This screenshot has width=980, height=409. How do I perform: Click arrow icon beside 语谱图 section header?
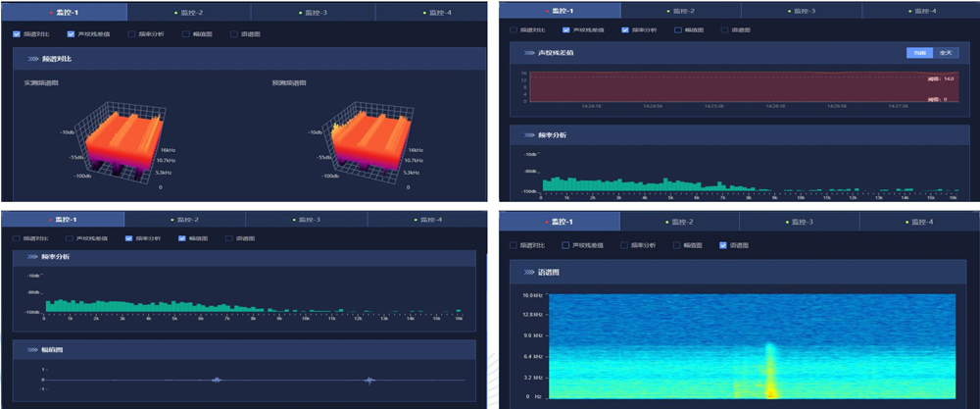click(529, 272)
